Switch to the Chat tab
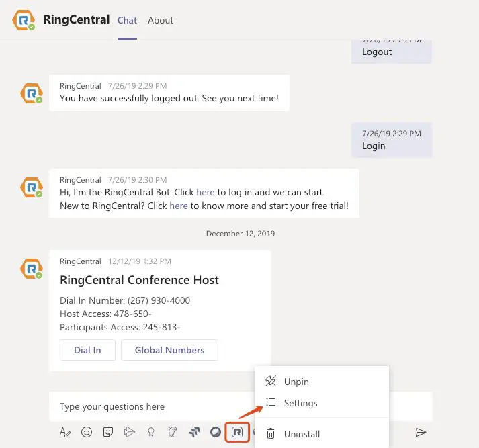The height and width of the screenshot is (448, 479). [x=127, y=20]
